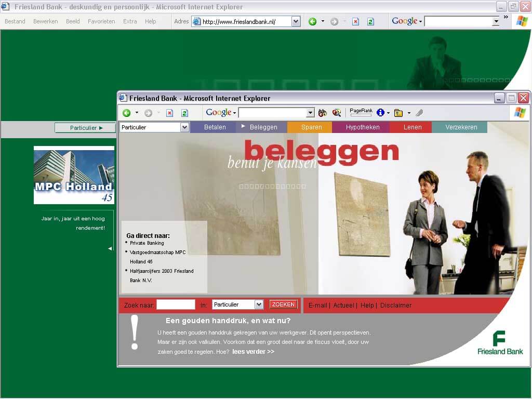
Task: Select Beleggen tab
Action: pos(261,127)
